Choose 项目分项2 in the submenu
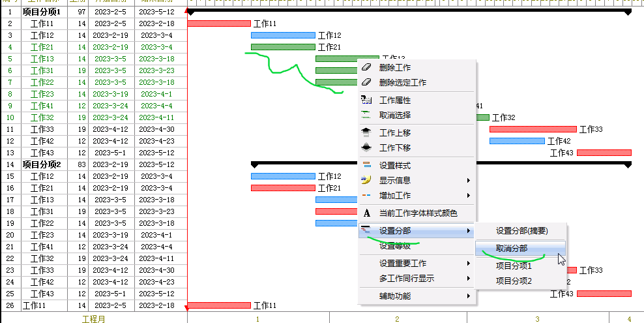Image resolution: width=644 pixels, height=323 pixels. coord(514,281)
